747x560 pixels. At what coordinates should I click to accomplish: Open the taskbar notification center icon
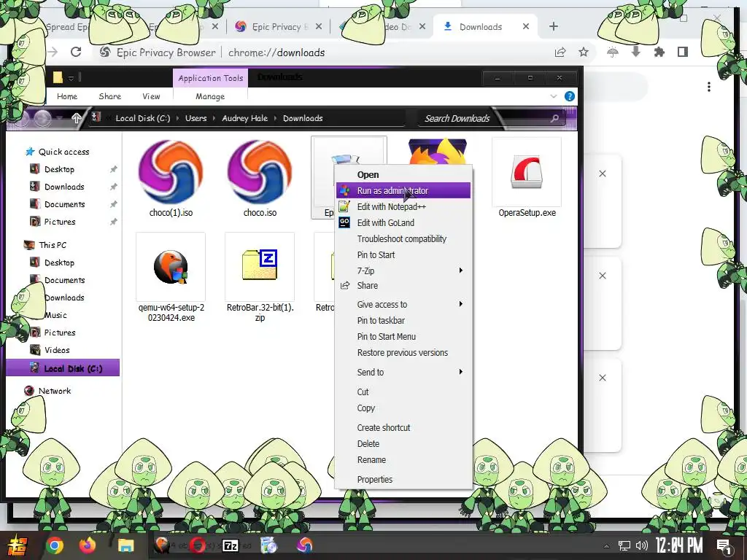pos(724,545)
